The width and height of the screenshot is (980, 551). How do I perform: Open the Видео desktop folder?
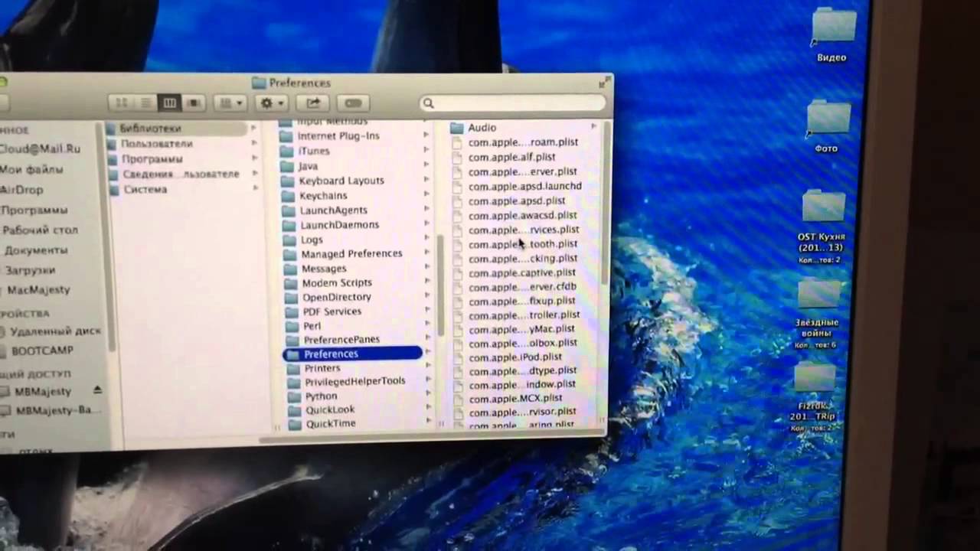(832, 36)
